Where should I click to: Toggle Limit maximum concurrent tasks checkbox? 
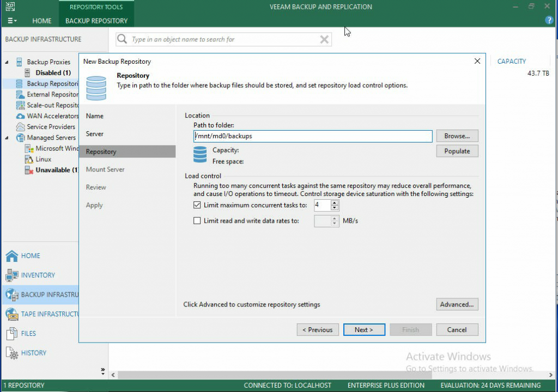(x=197, y=205)
